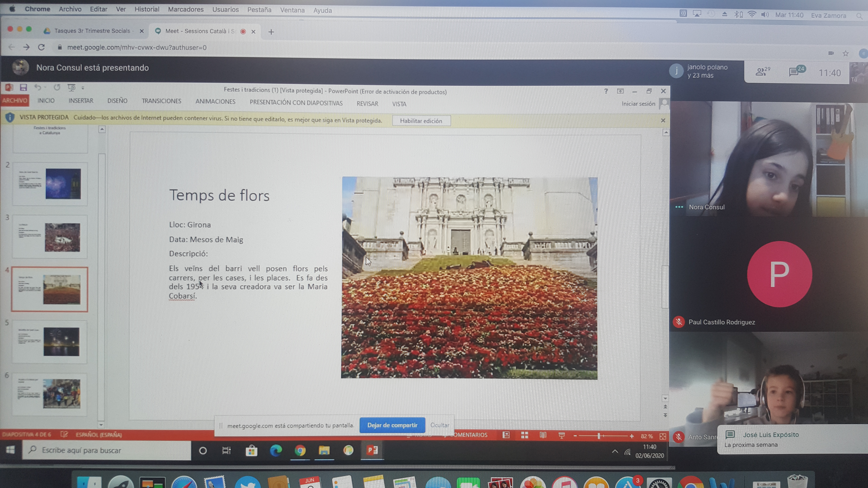
Task: Open the VISTA ribbon tab
Action: click(x=399, y=104)
